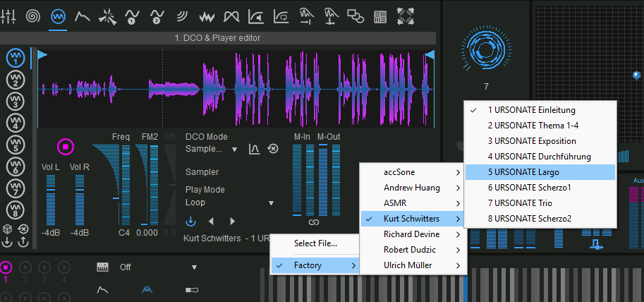
Task: Click the spiral icon in the top toolbar
Action: point(33,16)
